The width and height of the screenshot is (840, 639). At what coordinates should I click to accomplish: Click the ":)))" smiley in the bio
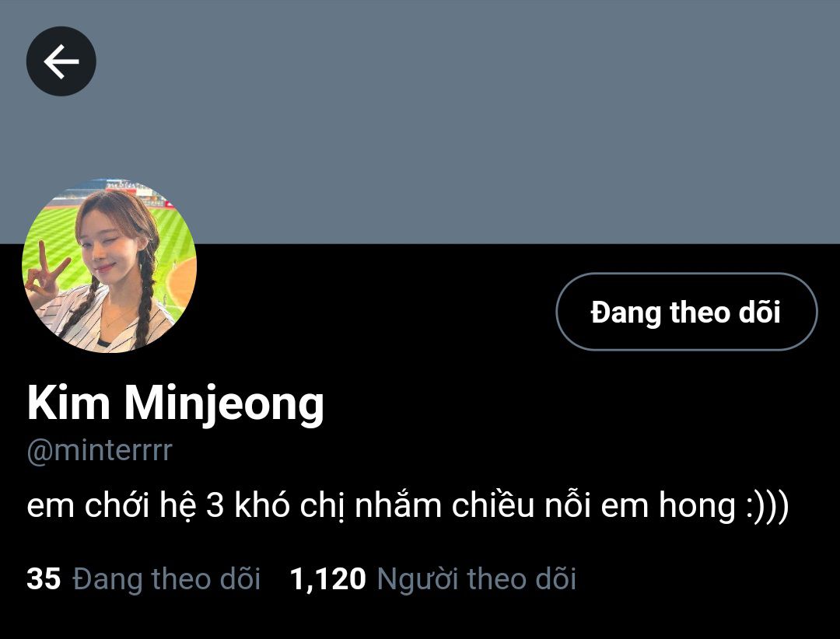pos(767,505)
